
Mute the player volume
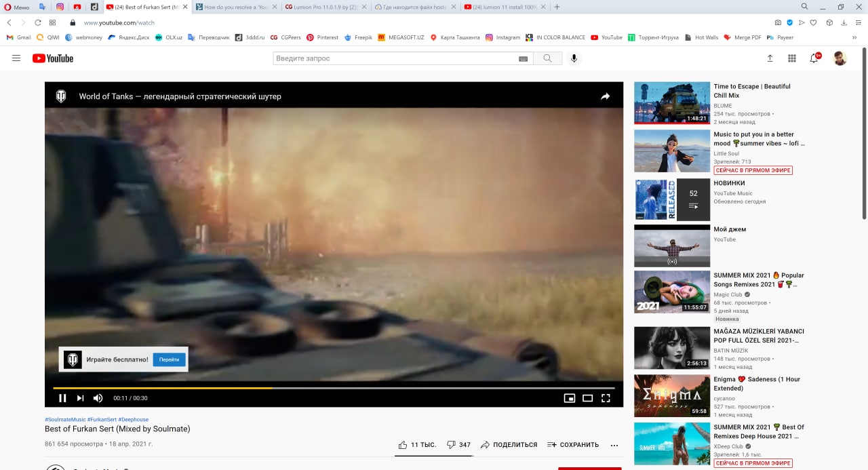click(x=98, y=398)
